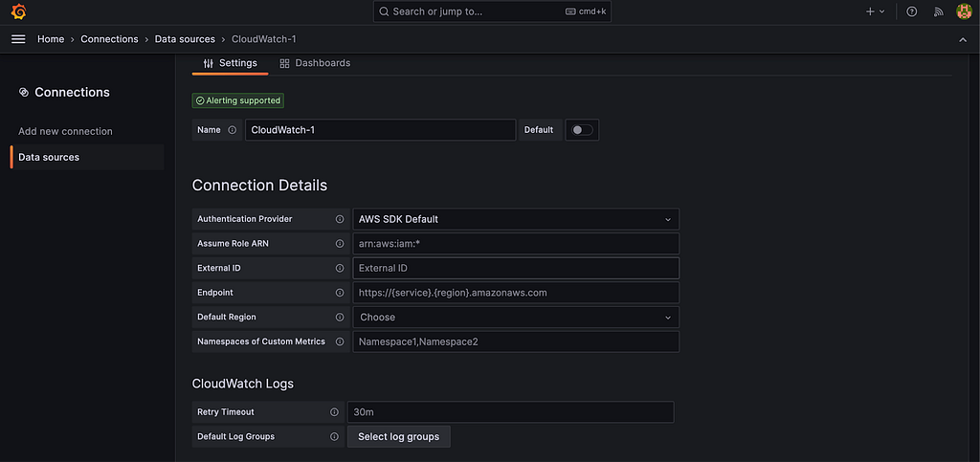The height and width of the screenshot is (462, 980).
Task: Click the Authentication Provider info icon
Action: coord(340,219)
